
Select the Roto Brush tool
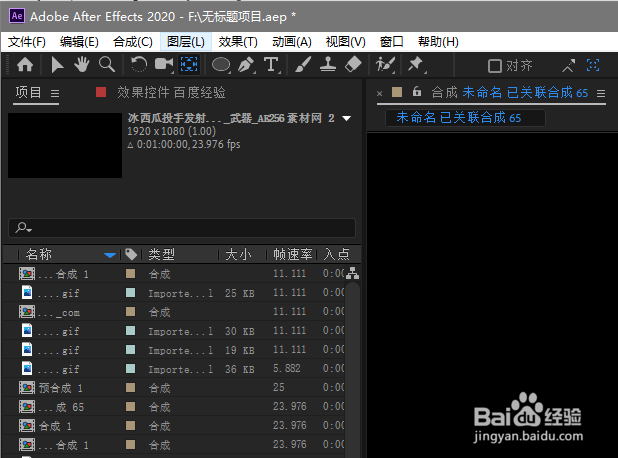click(x=385, y=65)
